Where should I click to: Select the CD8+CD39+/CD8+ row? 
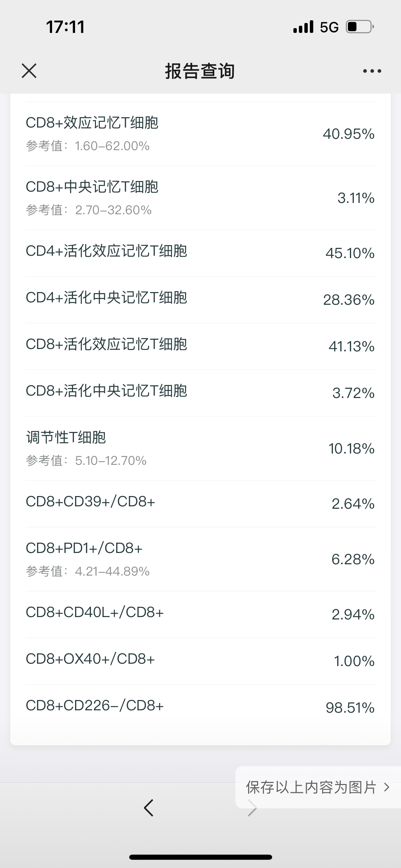(200, 504)
